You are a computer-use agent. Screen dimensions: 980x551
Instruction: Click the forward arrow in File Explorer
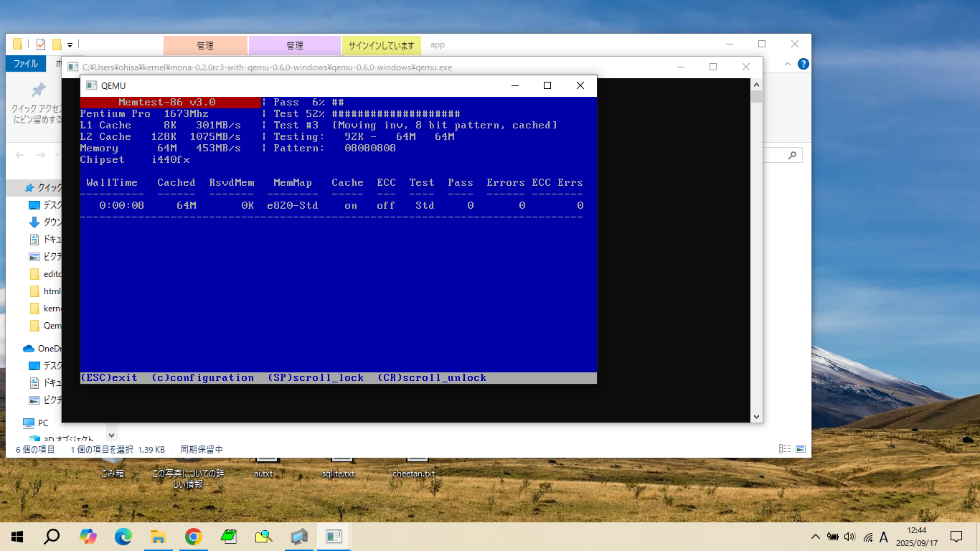tap(40, 155)
